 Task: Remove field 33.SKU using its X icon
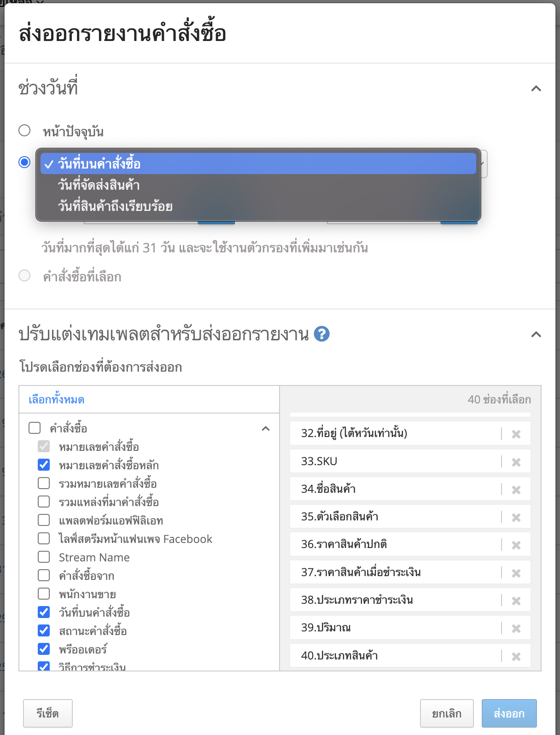coord(516,462)
